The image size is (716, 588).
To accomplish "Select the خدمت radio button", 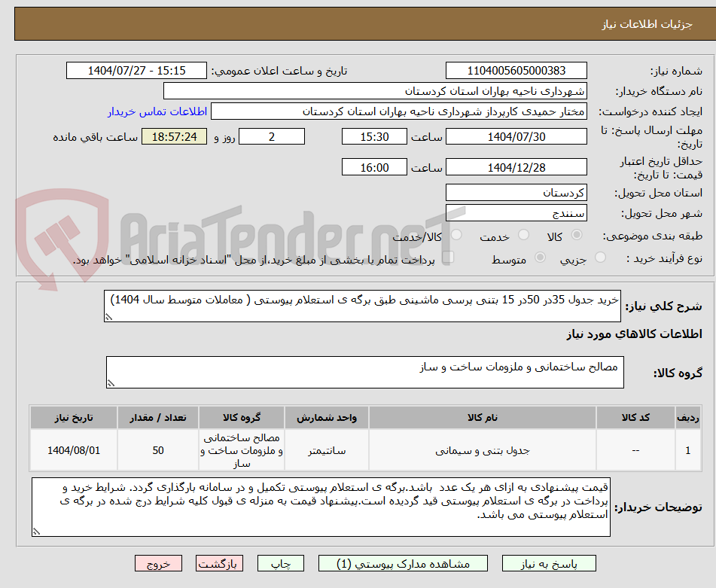I will pyautogui.click(x=523, y=234).
